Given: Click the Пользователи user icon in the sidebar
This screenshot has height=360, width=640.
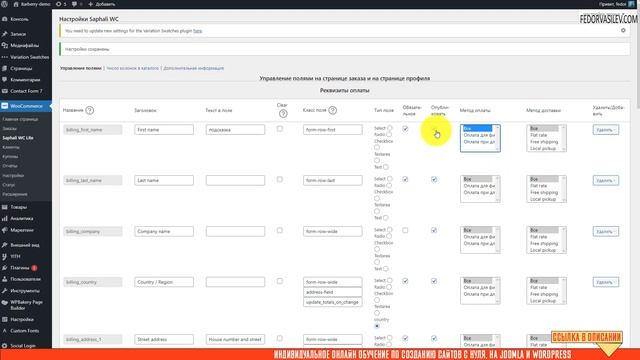Looking at the screenshot, I should 5,280.
